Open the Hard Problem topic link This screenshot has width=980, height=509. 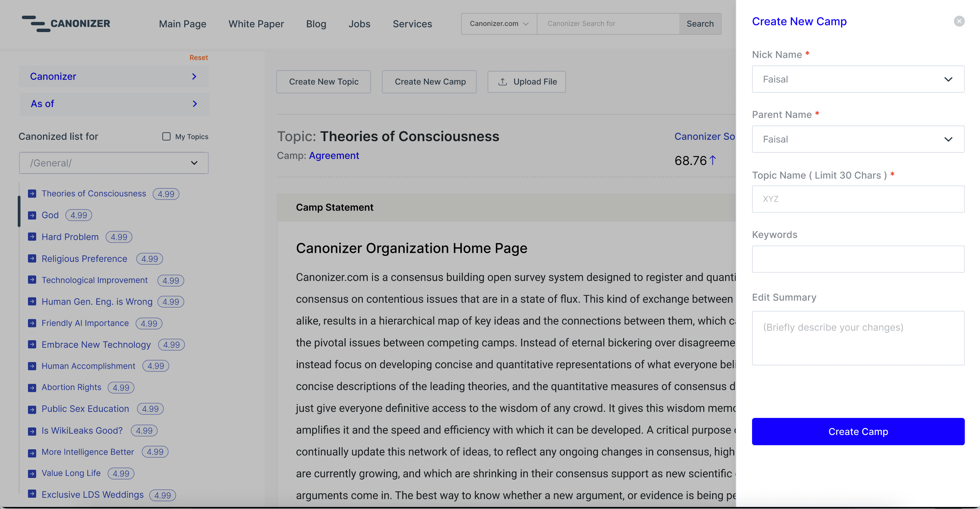pyautogui.click(x=70, y=237)
